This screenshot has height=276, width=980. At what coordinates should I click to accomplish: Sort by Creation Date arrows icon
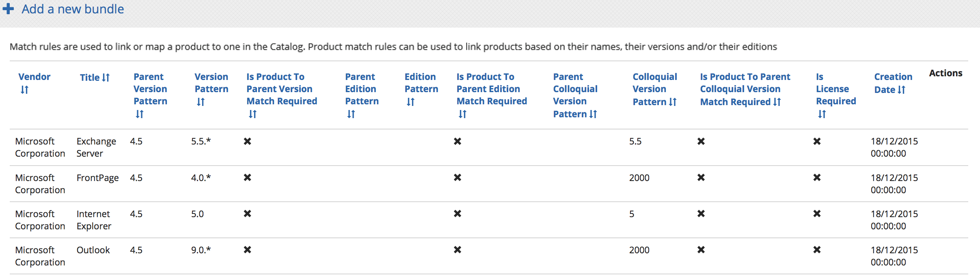pyautogui.click(x=902, y=90)
